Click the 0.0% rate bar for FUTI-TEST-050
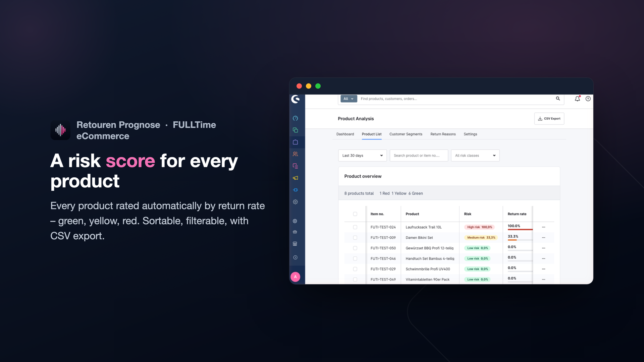The image size is (644, 362). [x=520, y=250]
